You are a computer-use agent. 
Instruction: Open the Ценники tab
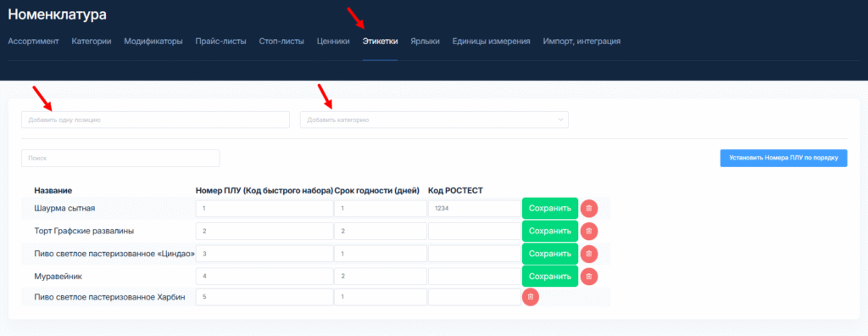tap(333, 41)
